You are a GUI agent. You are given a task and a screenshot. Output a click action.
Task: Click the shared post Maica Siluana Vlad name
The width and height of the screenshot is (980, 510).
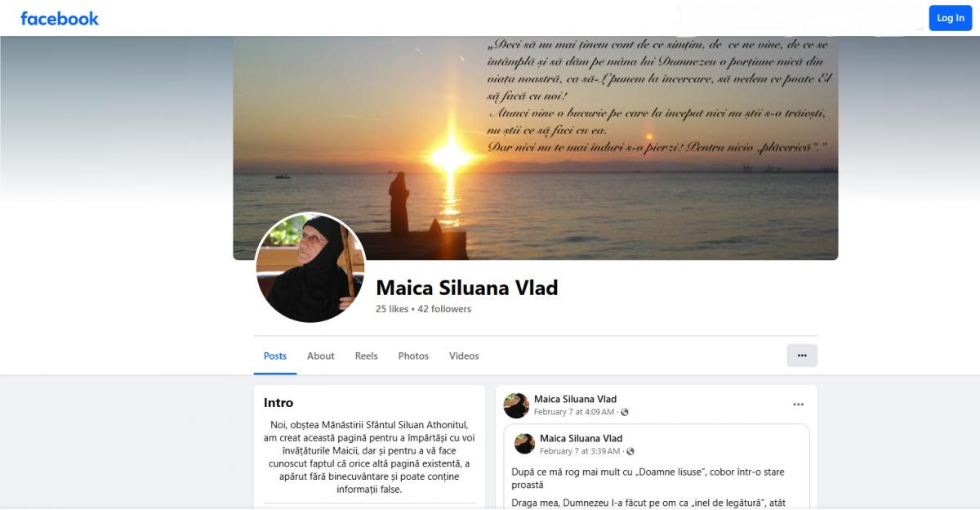pos(581,439)
